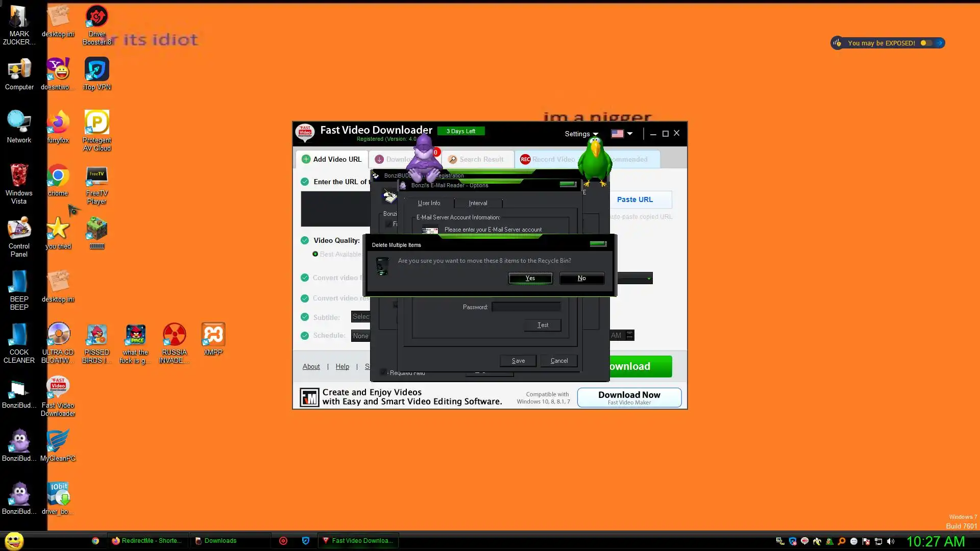Click the Password input field

coord(526,307)
